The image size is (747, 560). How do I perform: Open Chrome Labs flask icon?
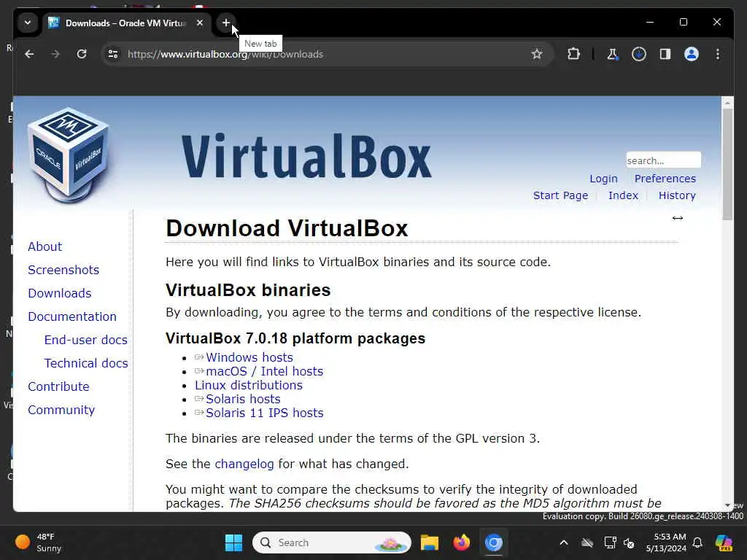coord(612,54)
